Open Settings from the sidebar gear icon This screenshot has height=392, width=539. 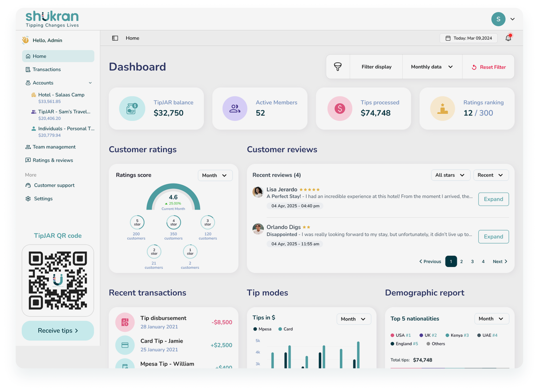(x=28, y=199)
